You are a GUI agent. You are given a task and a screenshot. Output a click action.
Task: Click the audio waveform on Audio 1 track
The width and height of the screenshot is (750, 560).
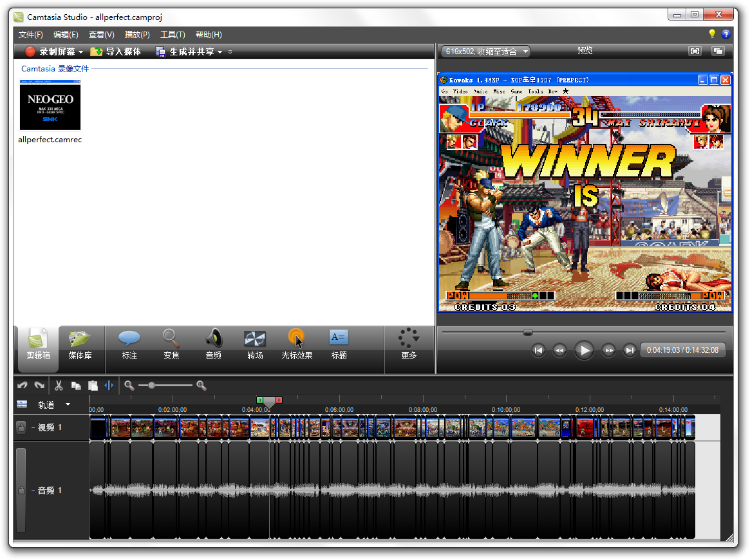point(392,490)
